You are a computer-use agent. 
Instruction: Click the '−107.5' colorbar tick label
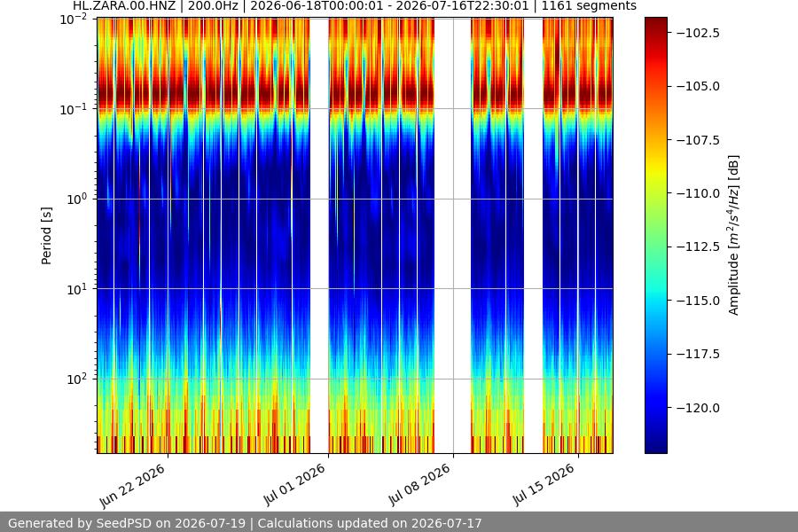click(698, 140)
